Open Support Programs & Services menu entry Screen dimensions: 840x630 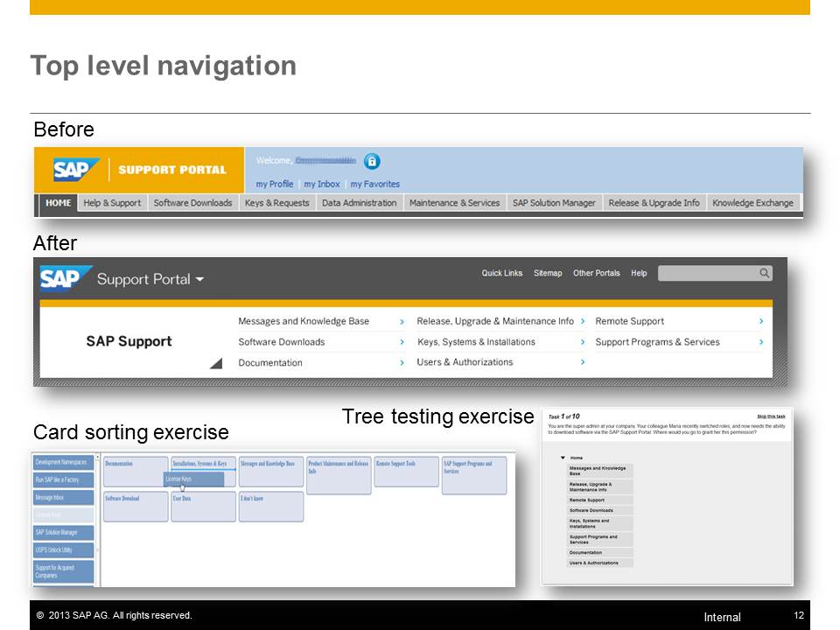(x=657, y=342)
